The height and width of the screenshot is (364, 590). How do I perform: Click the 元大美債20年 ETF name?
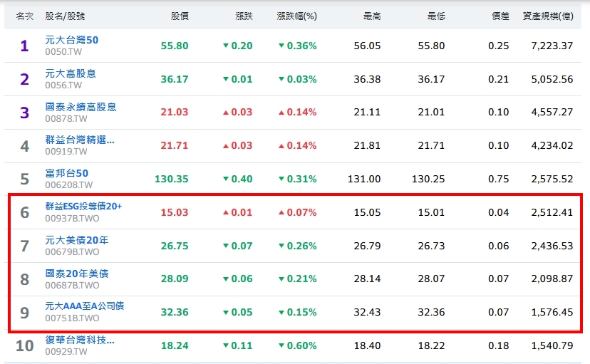pos(76,240)
